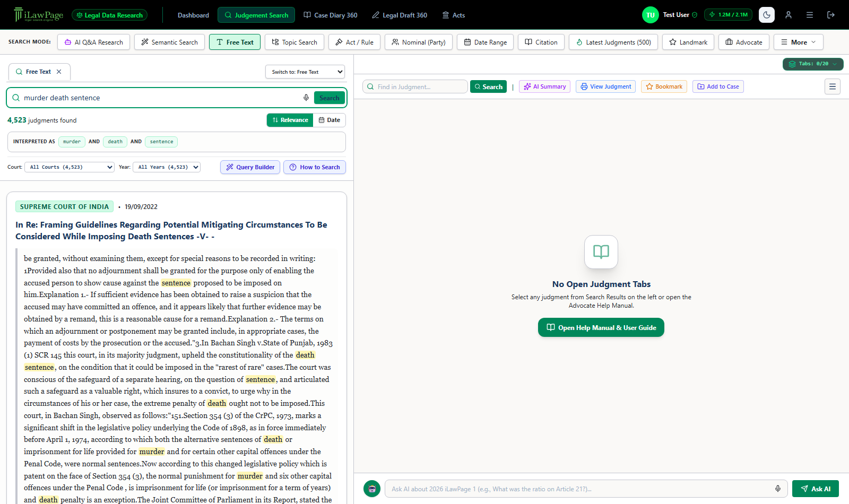Screen dimensions: 849x504
Task: Click the 19/09/2022 judgment date
Action: (x=141, y=207)
